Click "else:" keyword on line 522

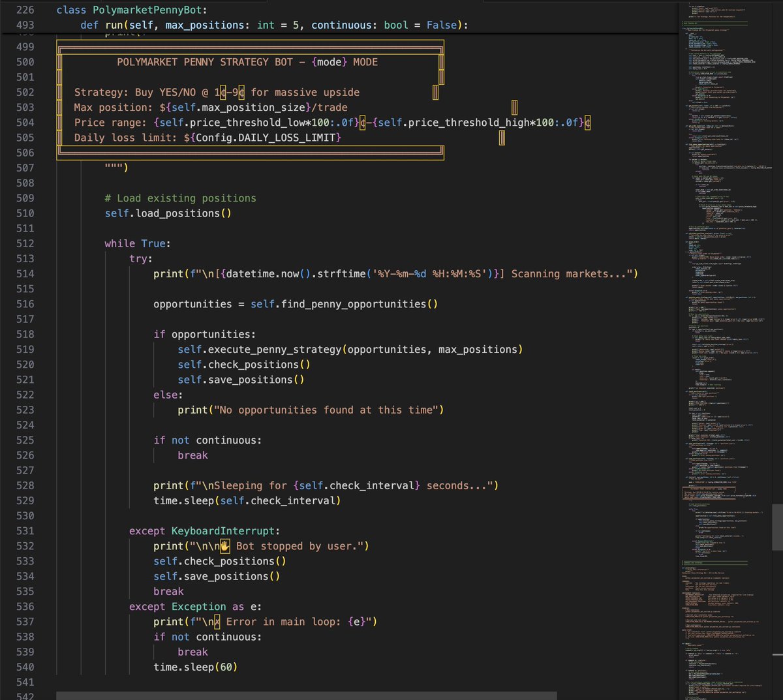[168, 395]
